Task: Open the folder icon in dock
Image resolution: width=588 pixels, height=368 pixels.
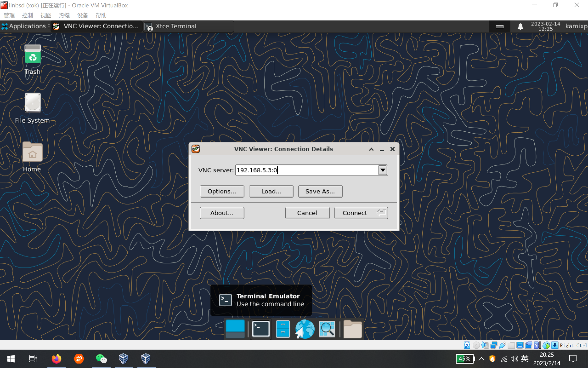Action: pyautogui.click(x=352, y=329)
